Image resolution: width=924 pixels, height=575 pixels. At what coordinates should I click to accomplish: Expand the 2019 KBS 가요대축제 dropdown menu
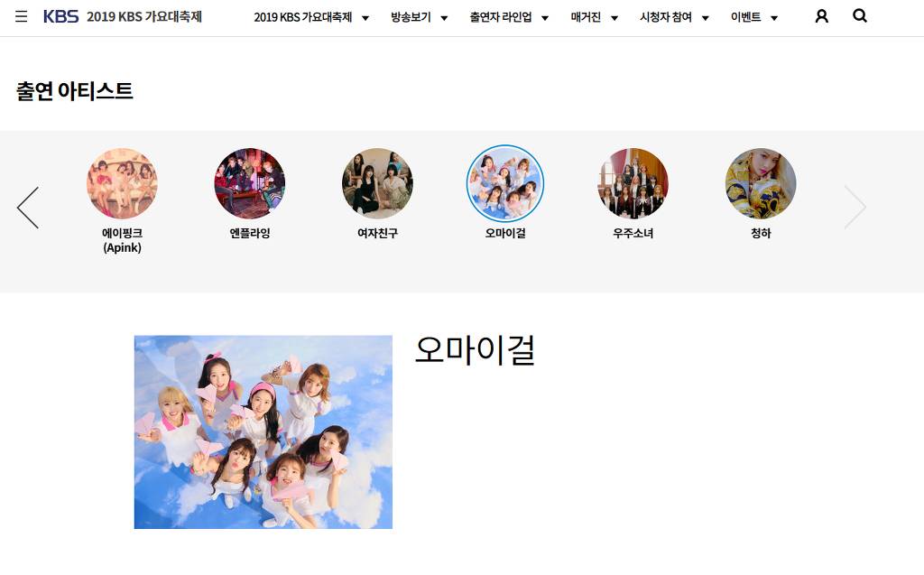click(311, 17)
